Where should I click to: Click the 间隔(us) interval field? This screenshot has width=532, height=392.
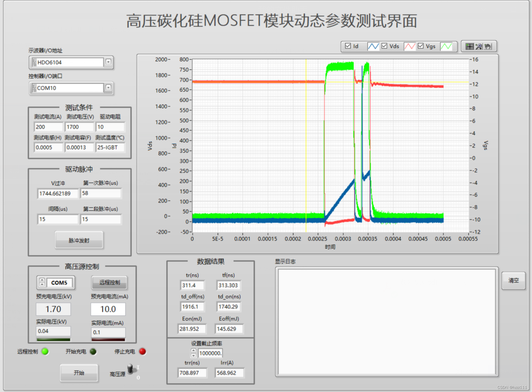pyautogui.click(x=58, y=219)
